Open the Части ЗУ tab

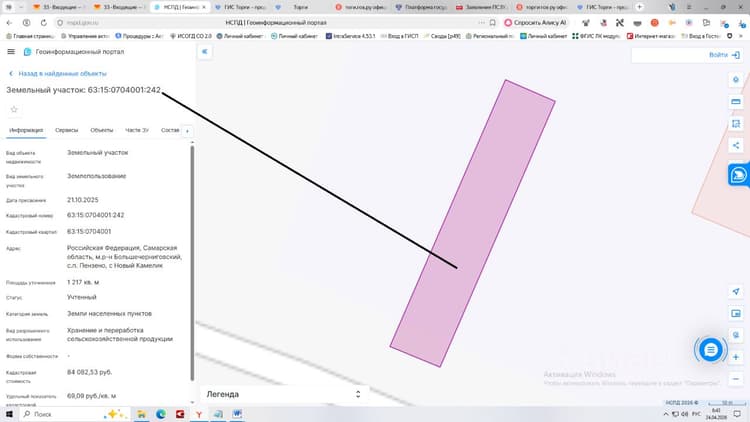[x=137, y=130]
